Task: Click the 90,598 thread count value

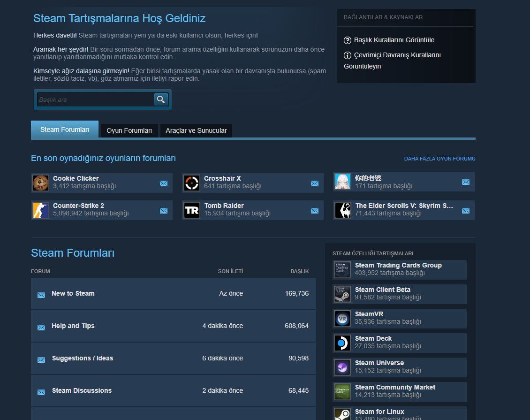Action: click(x=298, y=358)
